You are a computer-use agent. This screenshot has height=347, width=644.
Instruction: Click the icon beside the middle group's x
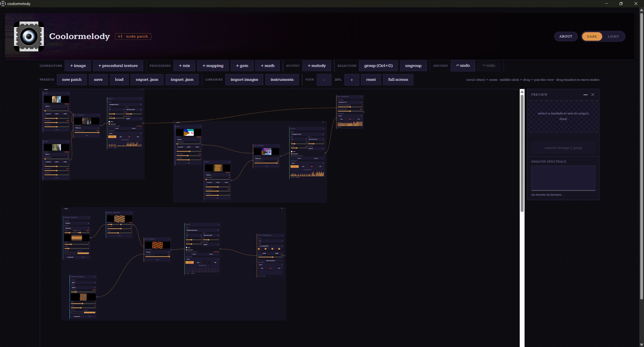[323, 122]
